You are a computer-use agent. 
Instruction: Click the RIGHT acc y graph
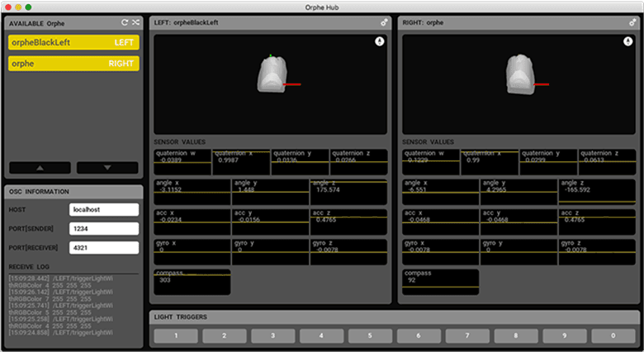[519, 222]
